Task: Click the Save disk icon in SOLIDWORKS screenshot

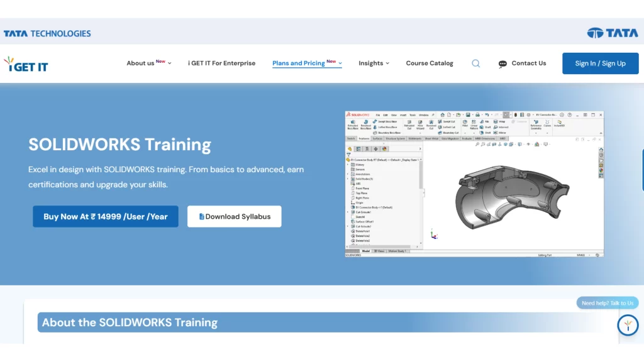Action: [468, 115]
